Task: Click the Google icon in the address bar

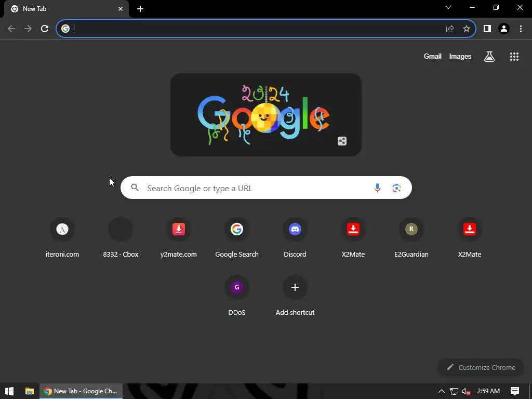Action: tap(65, 29)
